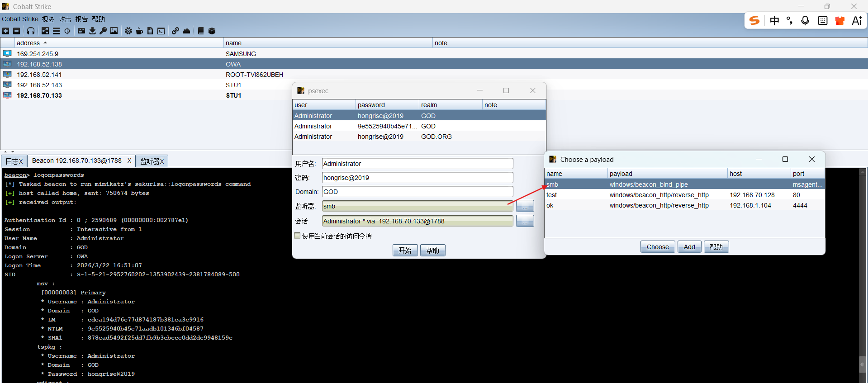Open the Cobalt Strike menu
868x383 pixels.
[20, 19]
